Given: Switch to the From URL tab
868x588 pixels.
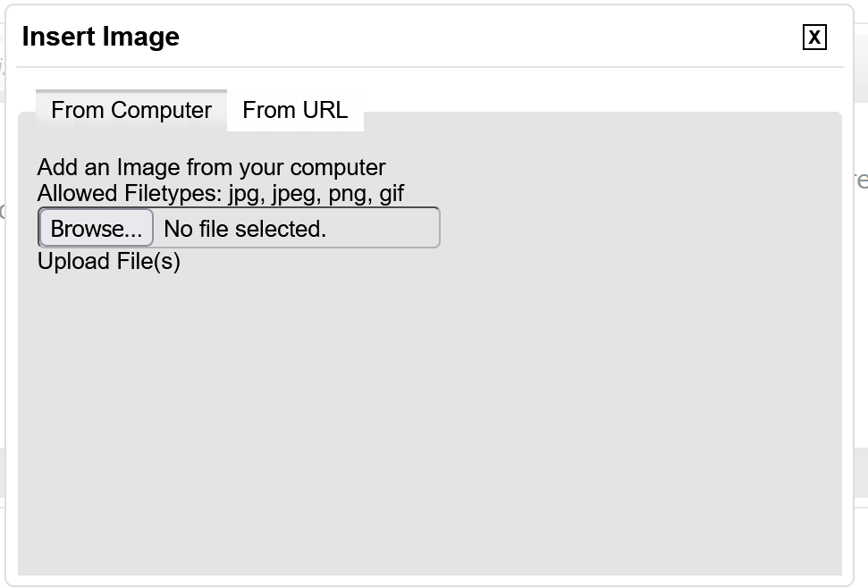Looking at the screenshot, I should (x=295, y=110).
